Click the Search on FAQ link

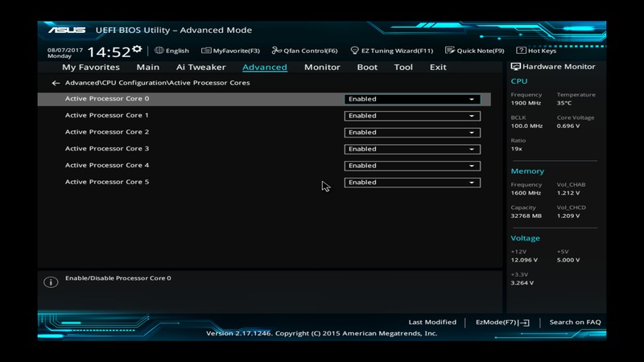pyautogui.click(x=575, y=323)
